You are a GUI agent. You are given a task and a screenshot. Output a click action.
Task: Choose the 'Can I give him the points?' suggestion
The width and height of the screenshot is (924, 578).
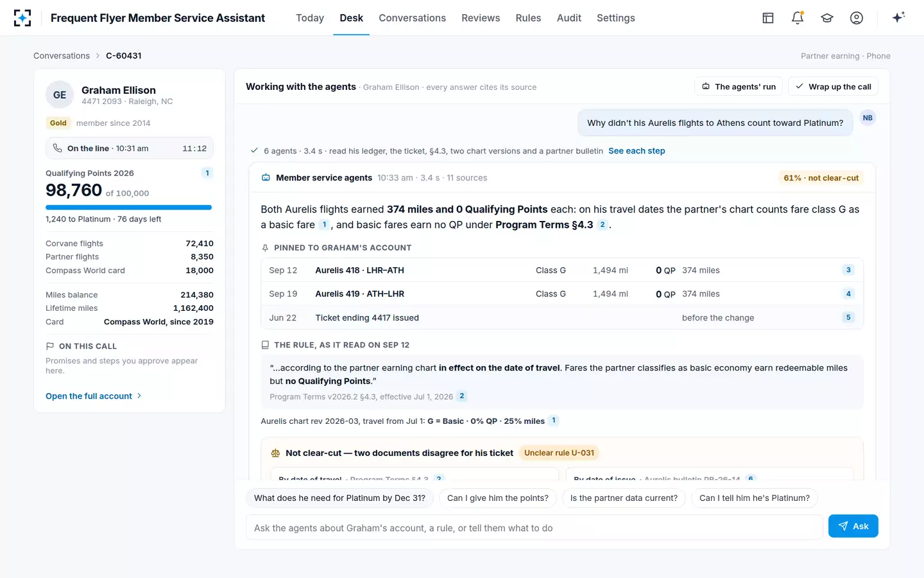498,498
